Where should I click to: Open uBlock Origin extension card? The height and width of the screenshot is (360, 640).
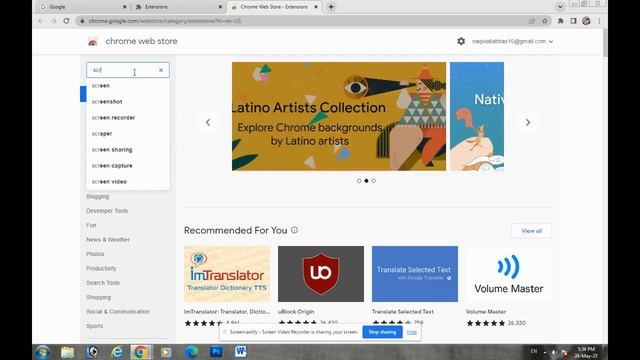tap(321, 286)
